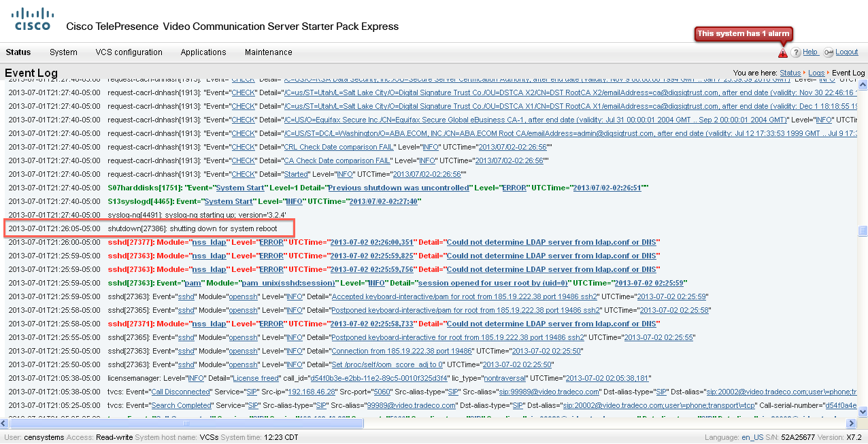Screen dimensions: 868x444
Task: Click the Logout link
Action: click(x=847, y=52)
